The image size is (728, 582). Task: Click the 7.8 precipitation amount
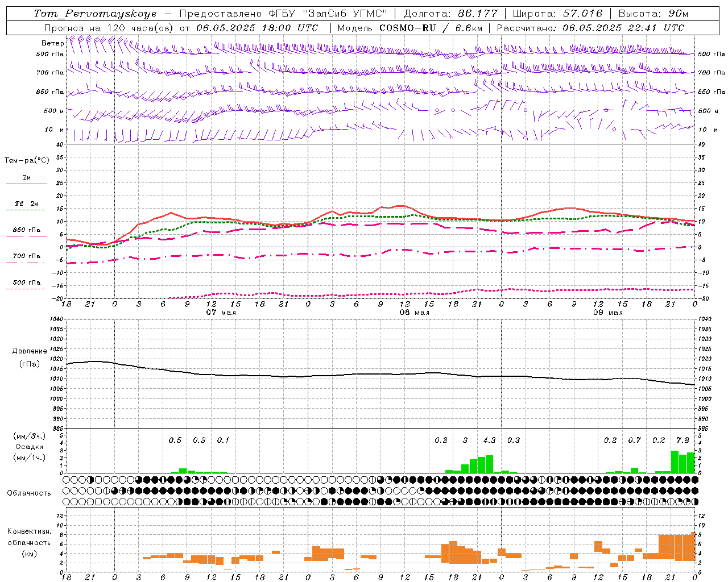682,440
